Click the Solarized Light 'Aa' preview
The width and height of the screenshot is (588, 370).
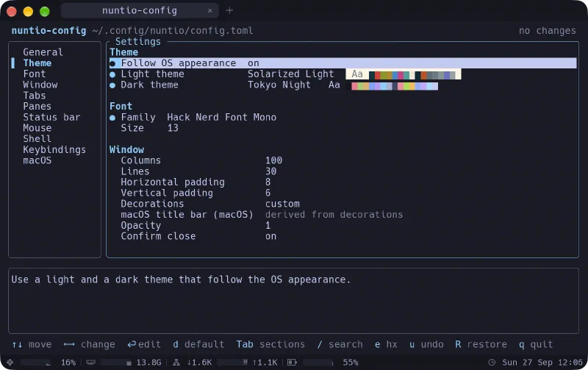point(357,74)
